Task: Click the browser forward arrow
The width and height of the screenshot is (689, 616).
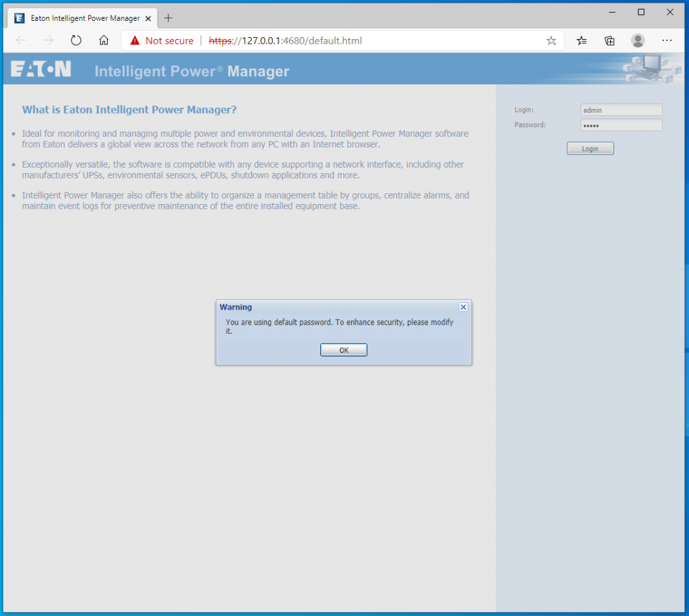Action: [x=48, y=40]
